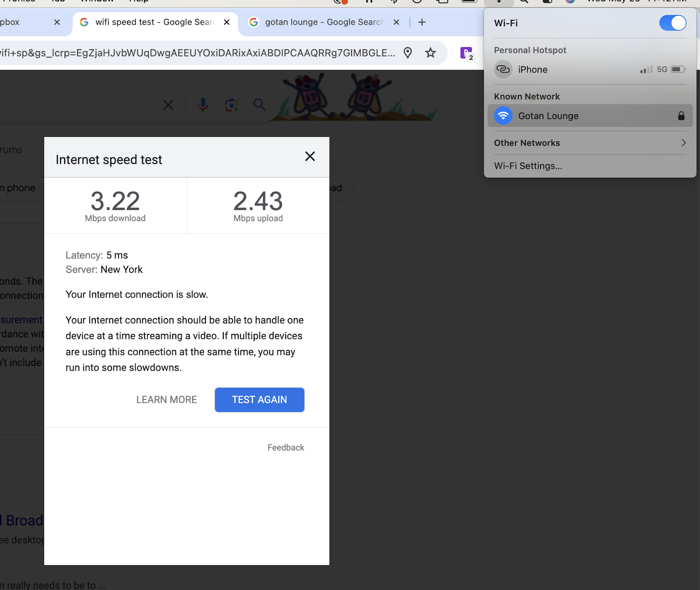The width and height of the screenshot is (700, 590).
Task: Turn off the Wi-Fi toggle switch
Action: (672, 23)
